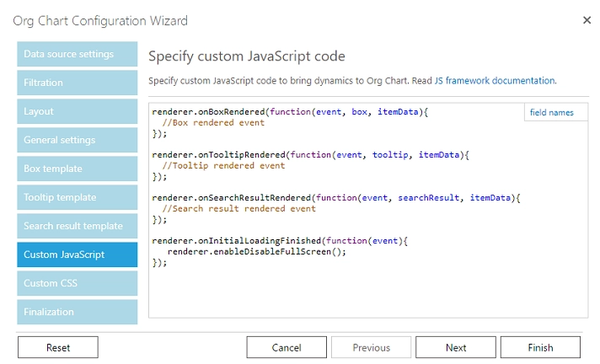Go to the Filtration step
The image size is (600, 364).
(78, 83)
